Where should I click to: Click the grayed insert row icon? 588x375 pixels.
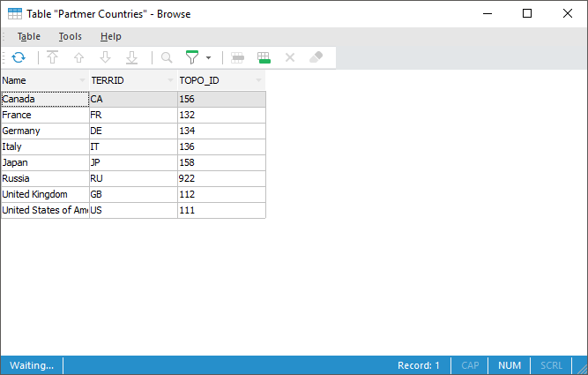(237, 58)
